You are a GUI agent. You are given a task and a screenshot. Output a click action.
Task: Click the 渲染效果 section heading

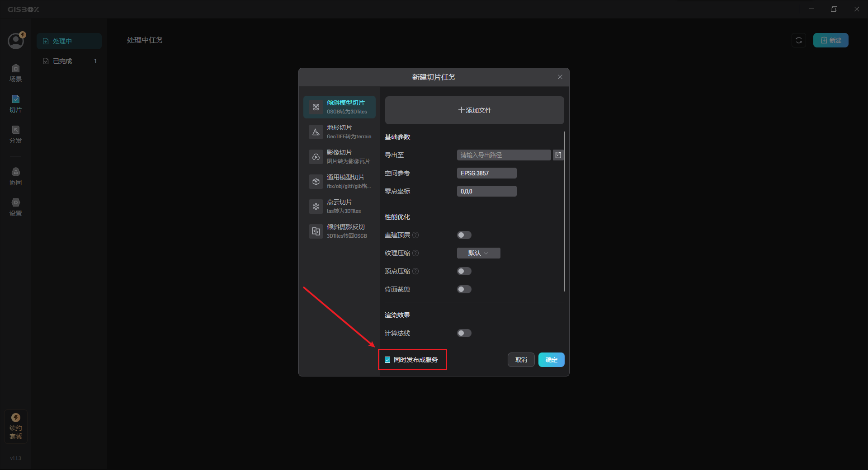pos(397,315)
